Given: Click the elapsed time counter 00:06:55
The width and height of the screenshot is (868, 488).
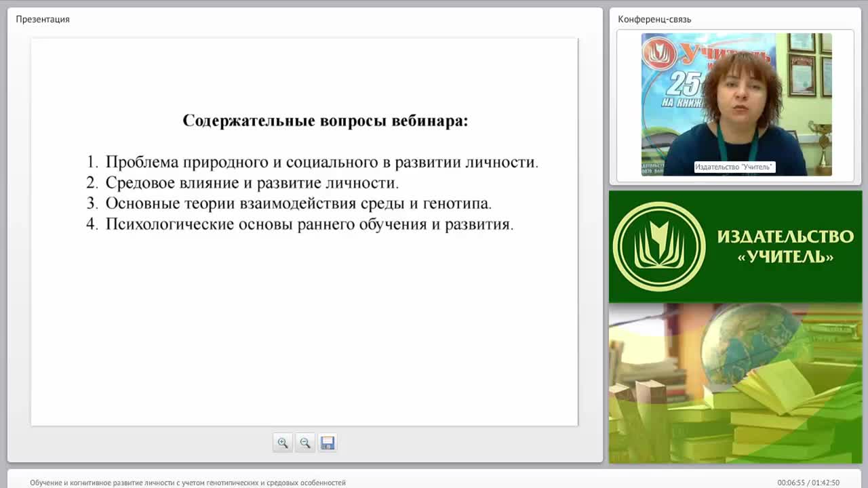Looking at the screenshot, I should [791, 483].
